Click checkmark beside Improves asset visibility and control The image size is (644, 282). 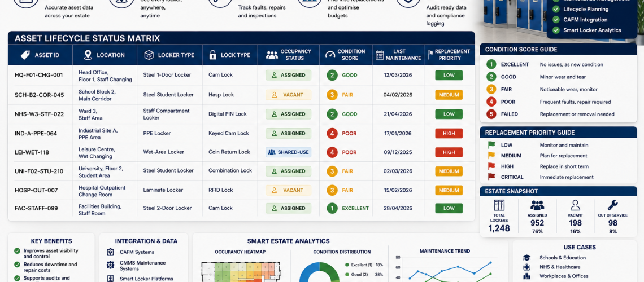(x=17, y=251)
